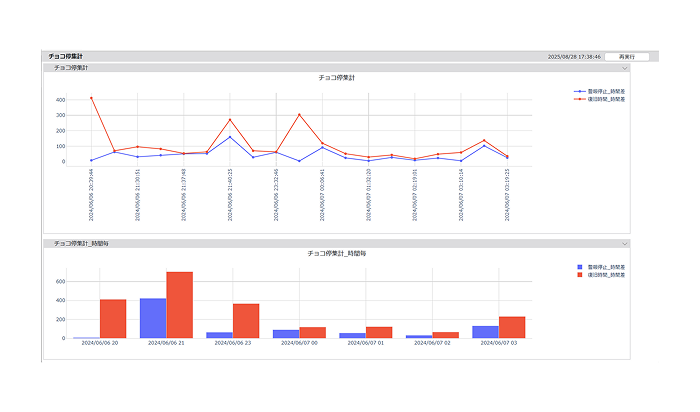Click the red bar for 2024/06/06 20
The height and width of the screenshot is (412, 700).
(x=113, y=319)
